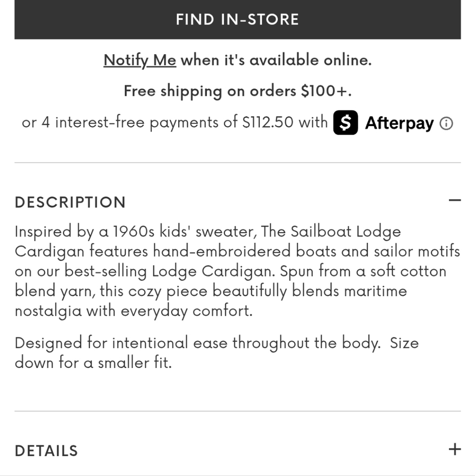Open the DETAILS section heading
Image resolution: width=475 pixels, height=476 pixels.
point(46,451)
